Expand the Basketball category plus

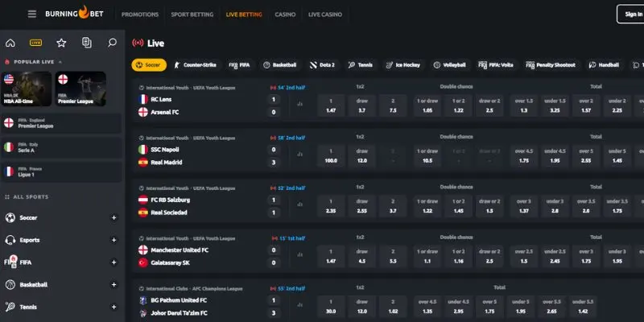pos(114,285)
